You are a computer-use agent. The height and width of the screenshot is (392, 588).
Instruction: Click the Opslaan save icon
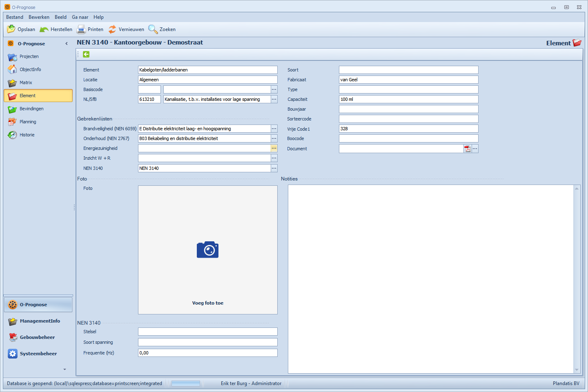11,29
